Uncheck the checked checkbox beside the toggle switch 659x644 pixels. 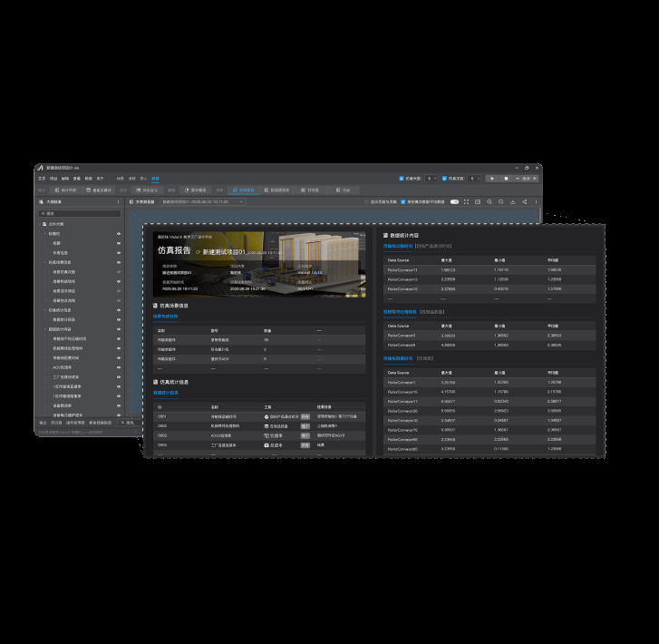click(x=403, y=202)
